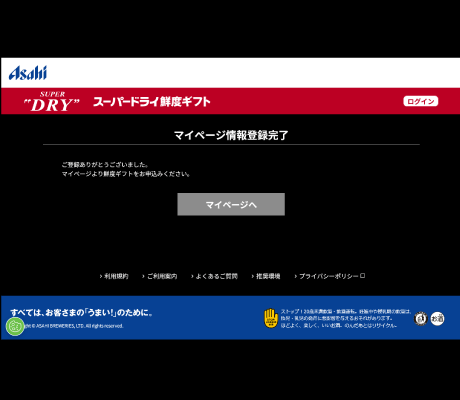Go to マイページへ button
Image resolution: width=460 pixels, height=400 pixels.
(x=231, y=204)
